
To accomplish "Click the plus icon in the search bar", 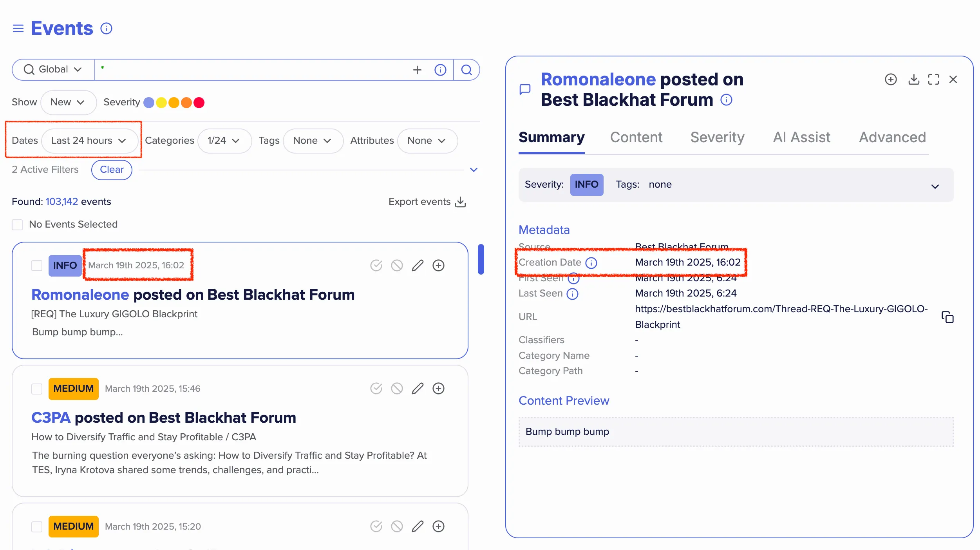I will (x=417, y=70).
